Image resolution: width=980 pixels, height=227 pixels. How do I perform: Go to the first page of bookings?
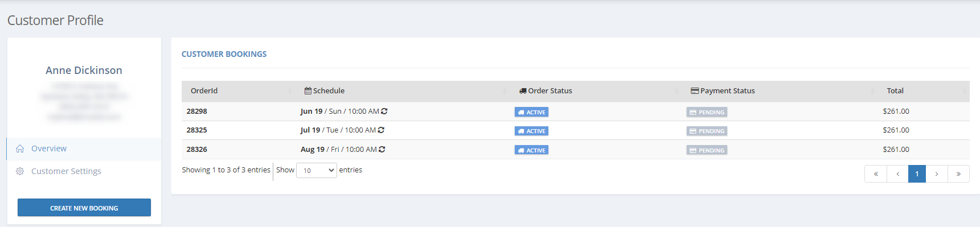876,174
